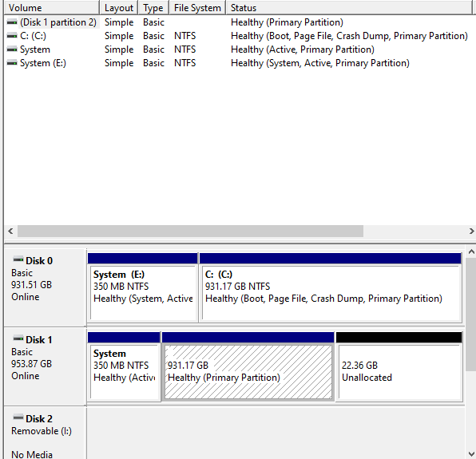476x459 pixels.
Task: Click the '931.51 GB' size of Disk 0
Action: coord(32,285)
